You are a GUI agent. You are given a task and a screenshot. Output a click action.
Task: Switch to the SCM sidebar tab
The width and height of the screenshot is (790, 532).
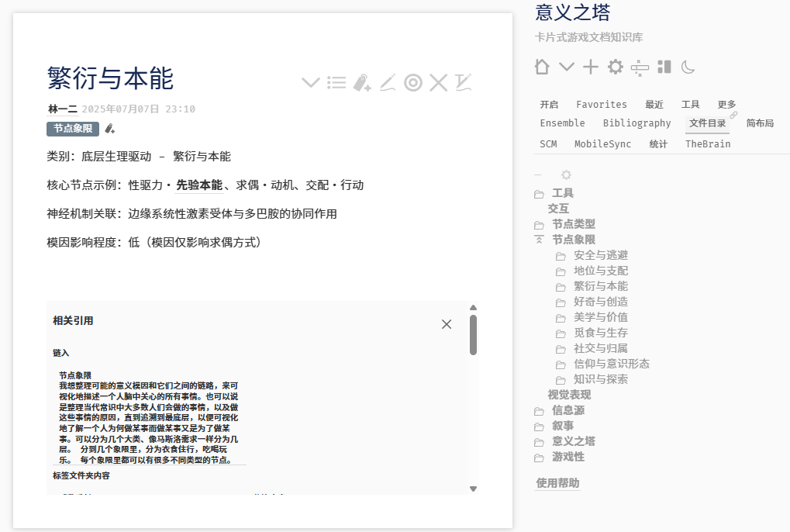(548, 143)
